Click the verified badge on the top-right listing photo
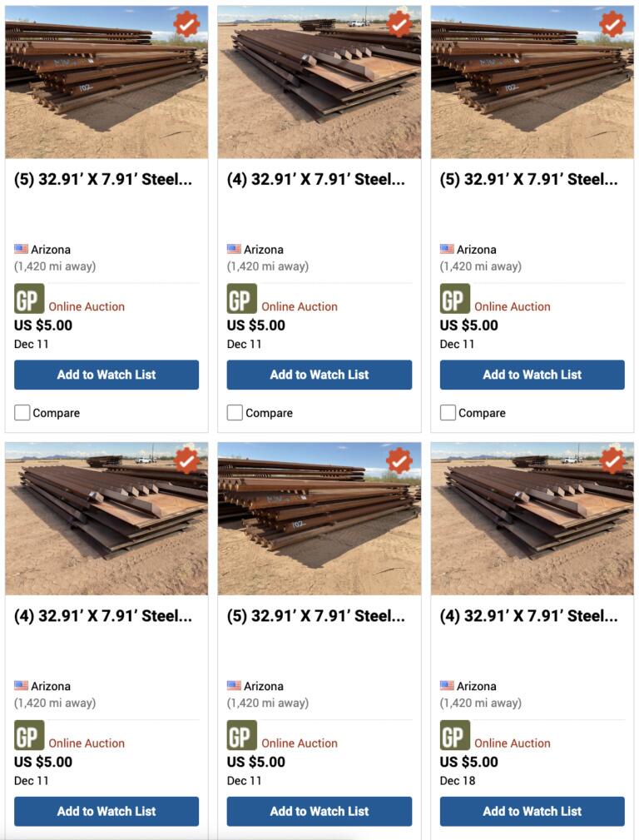This screenshot has height=840, width=639. point(612,24)
